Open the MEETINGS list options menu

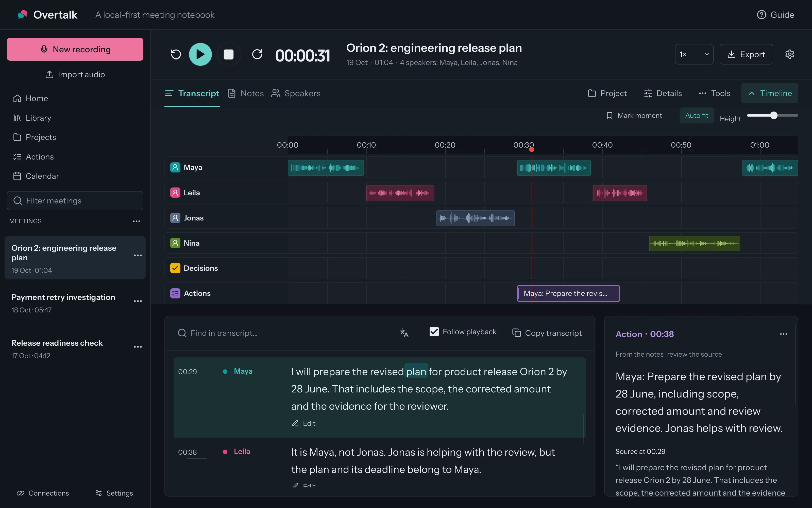click(x=136, y=221)
